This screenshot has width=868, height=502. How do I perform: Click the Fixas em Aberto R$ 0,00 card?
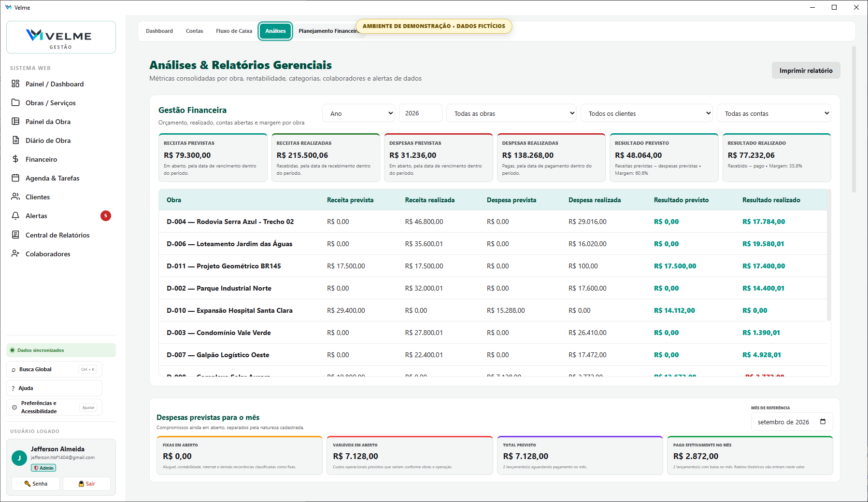[x=240, y=456]
